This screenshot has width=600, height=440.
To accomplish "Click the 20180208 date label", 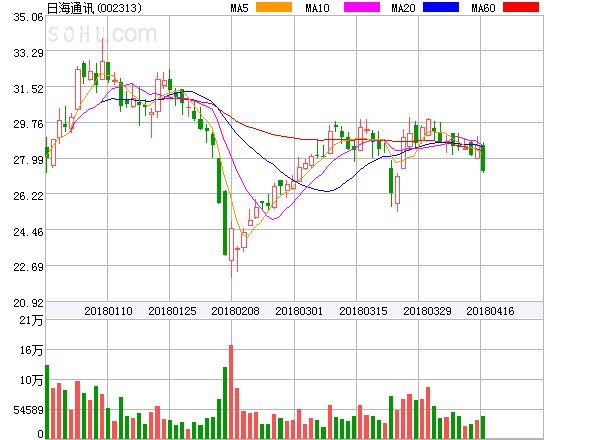I will click(x=235, y=311).
